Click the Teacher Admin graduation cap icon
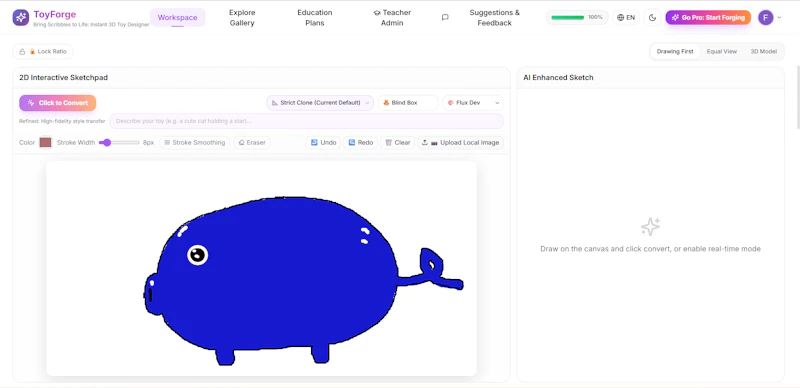The height and width of the screenshot is (388, 800). tap(377, 12)
